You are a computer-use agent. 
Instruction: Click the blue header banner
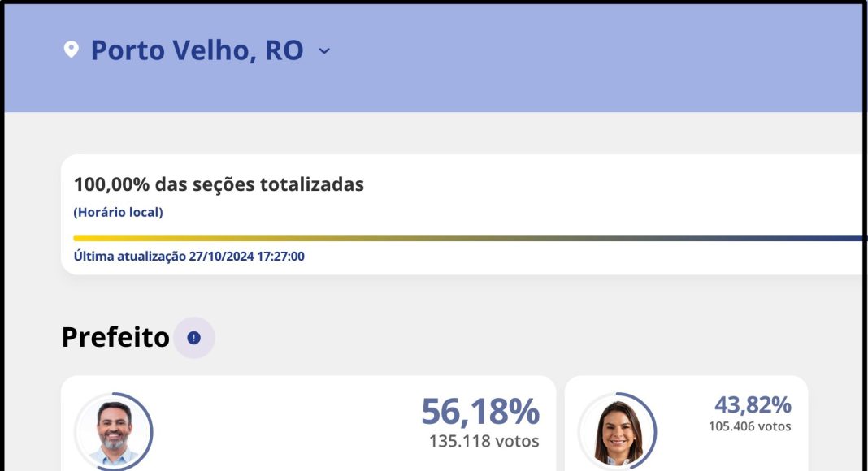(569, 57)
